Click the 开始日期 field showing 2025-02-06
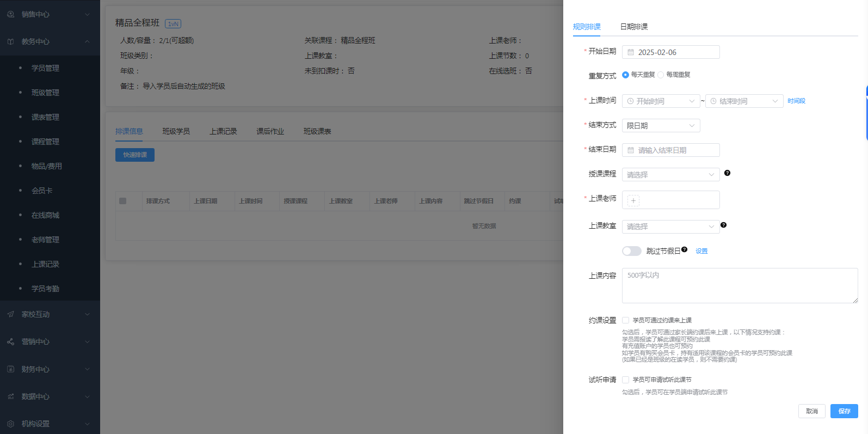Viewport: 868px width, 434px height. pyautogui.click(x=671, y=52)
